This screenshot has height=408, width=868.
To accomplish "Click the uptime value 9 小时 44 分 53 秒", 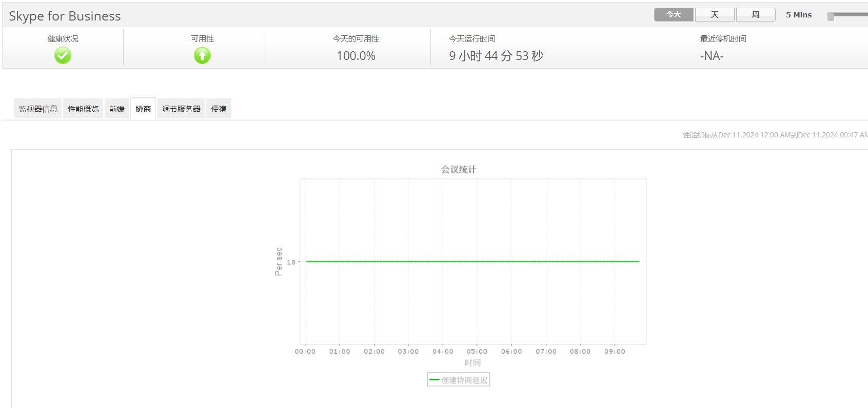I will [496, 56].
